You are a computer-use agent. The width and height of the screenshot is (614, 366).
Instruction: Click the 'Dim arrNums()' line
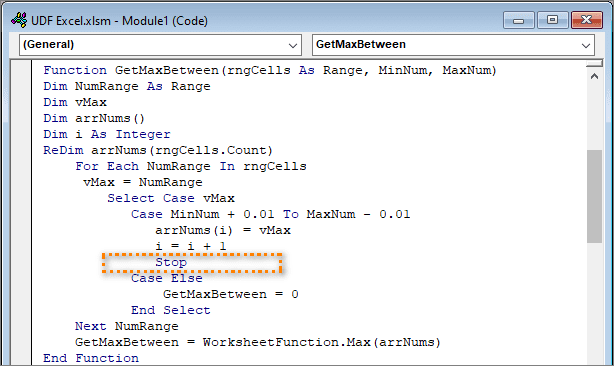click(94, 119)
